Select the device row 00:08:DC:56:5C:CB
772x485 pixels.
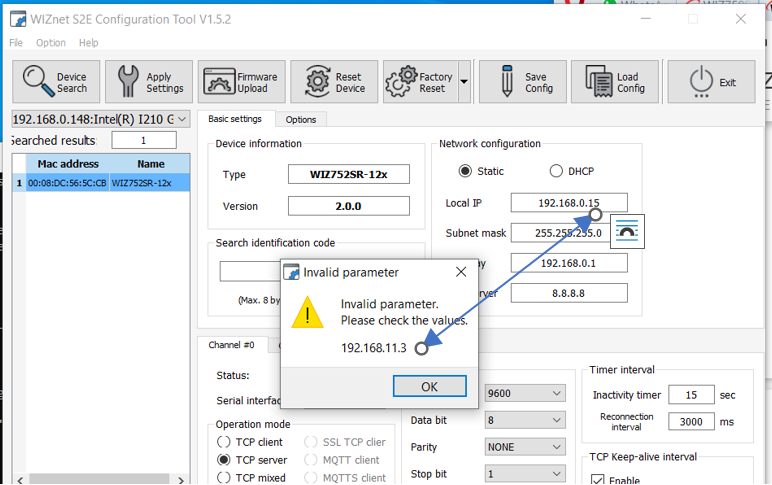pos(101,183)
